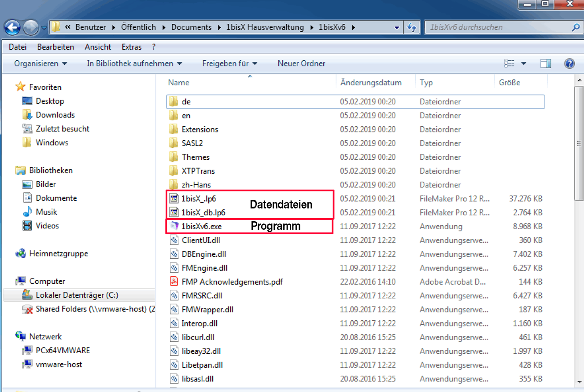Click the Downloads favorites icon
Viewport: 584px width, 392px height.
[27, 115]
